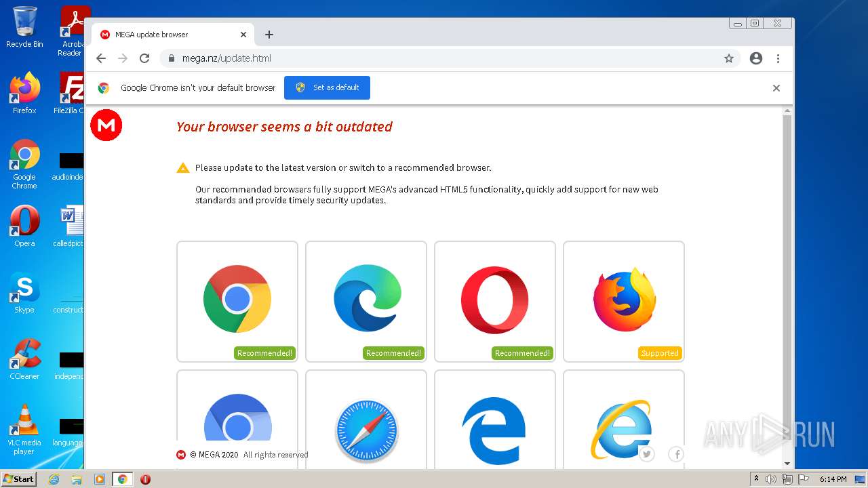This screenshot has height=488, width=868.
Task: Switch to the MEGA update browser tab
Action: click(174, 35)
